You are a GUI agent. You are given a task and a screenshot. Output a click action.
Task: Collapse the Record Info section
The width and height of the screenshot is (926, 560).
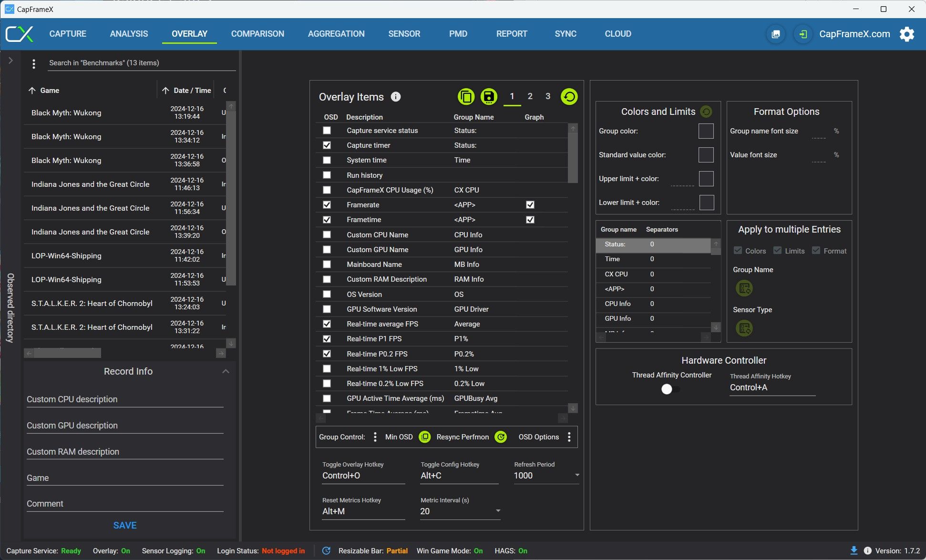pos(226,371)
